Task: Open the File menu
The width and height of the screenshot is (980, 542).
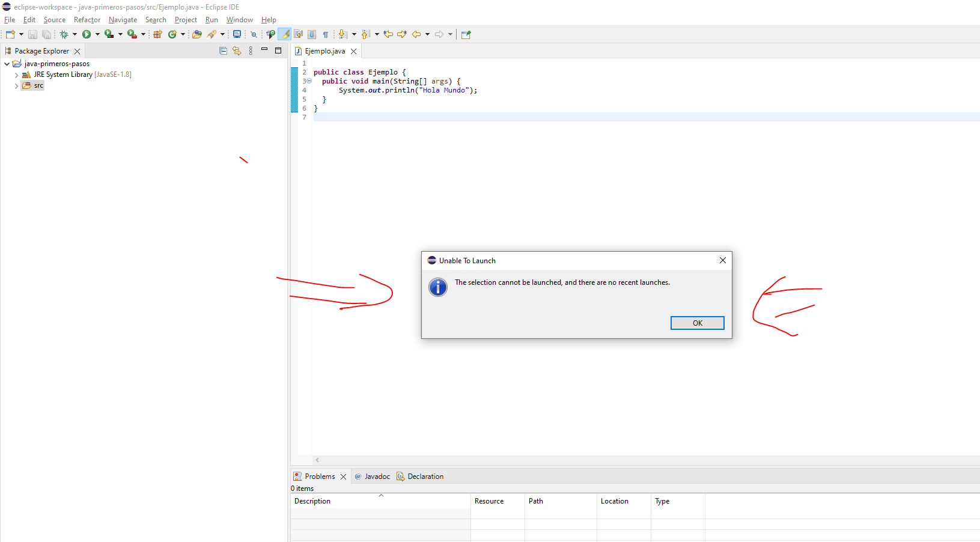Action: [10, 20]
